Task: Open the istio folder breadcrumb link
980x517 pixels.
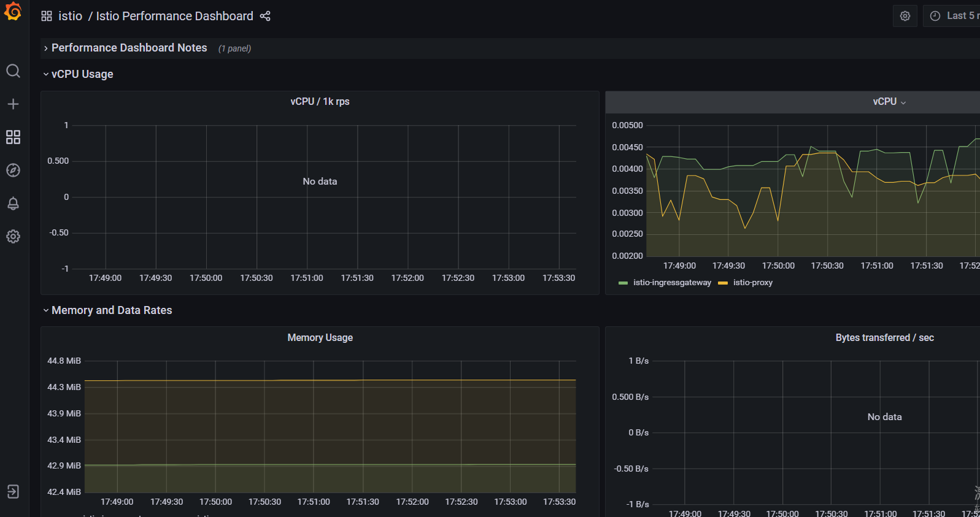Action: tap(70, 16)
